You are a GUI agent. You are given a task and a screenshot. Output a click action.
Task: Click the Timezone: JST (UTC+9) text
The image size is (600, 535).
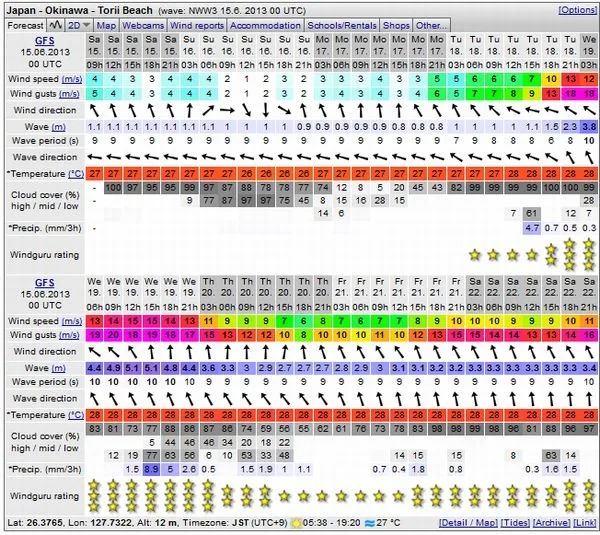point(235,523)
